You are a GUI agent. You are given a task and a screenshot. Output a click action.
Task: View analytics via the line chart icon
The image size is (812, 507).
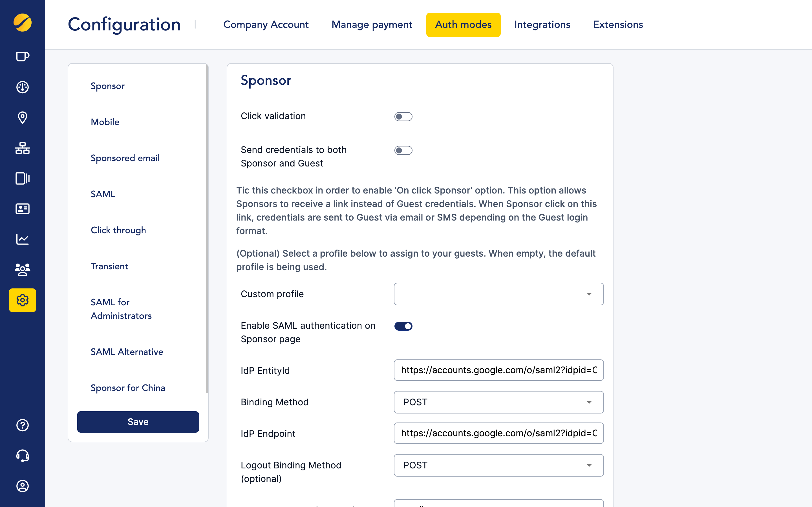23,239
